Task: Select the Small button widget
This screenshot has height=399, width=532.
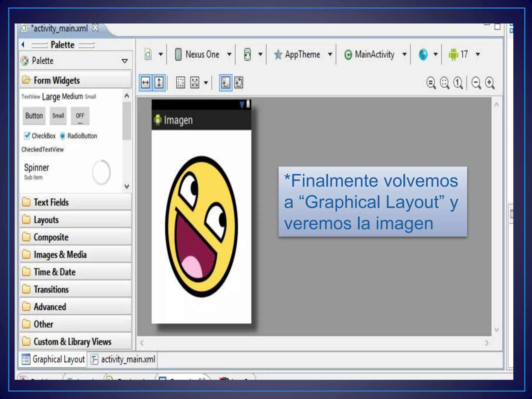Action: (58, 116)
